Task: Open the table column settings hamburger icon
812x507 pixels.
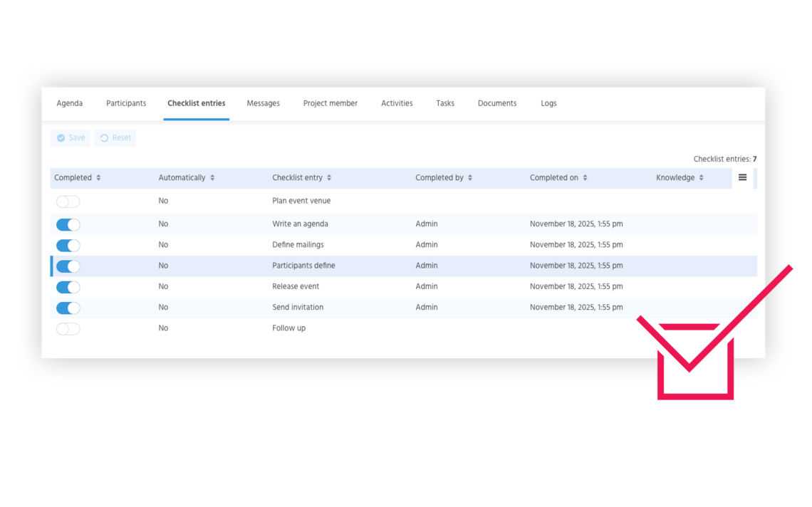Action: 742,178
